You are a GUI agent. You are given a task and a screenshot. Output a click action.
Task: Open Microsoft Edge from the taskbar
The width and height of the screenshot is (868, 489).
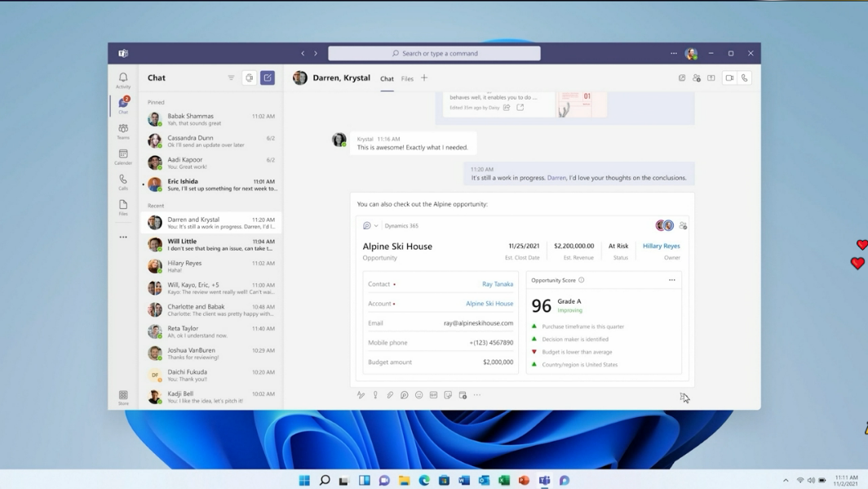pyautogui.click(x=424, y=480)
